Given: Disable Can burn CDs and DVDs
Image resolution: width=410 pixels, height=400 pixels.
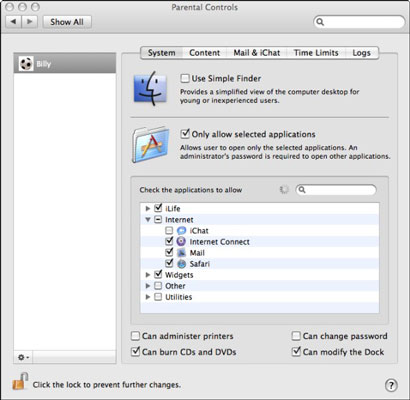Looking at the screenshot, I should tap(135, 352).
